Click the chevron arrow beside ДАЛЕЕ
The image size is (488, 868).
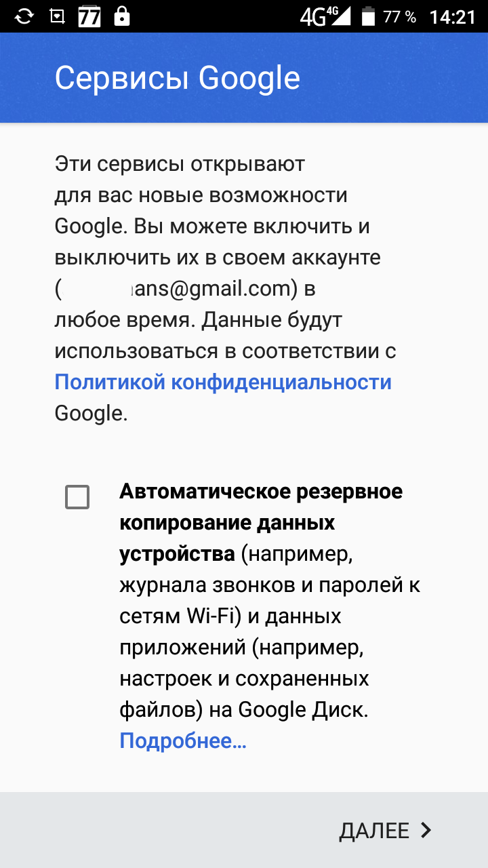click(426, 830)
